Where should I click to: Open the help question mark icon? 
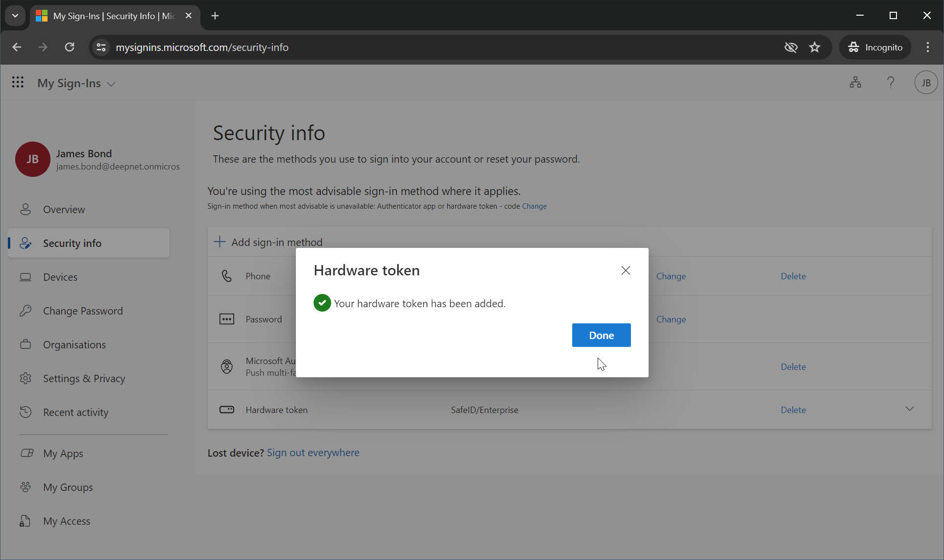point(891,82)
